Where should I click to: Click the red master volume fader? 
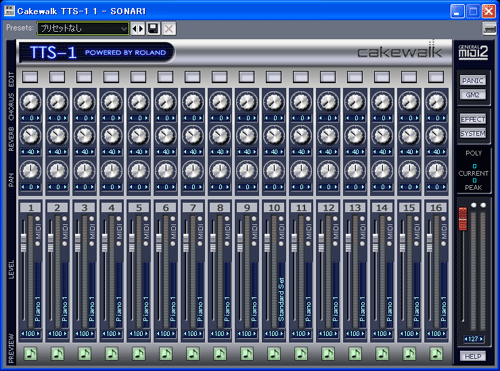pyautogui.click(x=463, y=219)
